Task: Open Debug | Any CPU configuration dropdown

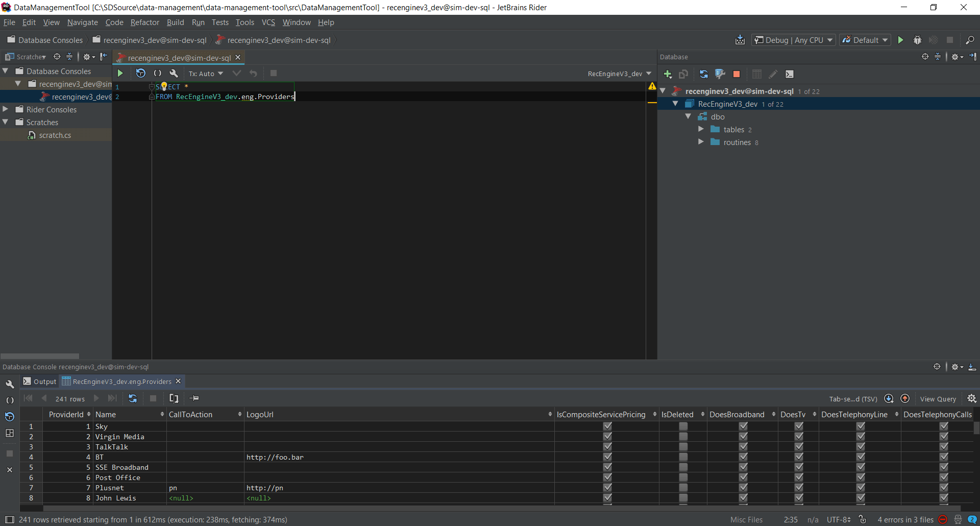Action: (793, 40)
